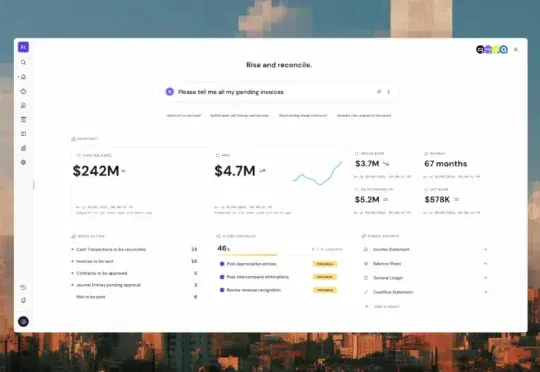Select the second suggested prompt about cash forecast
The height and width of the screenshot is (372, 540).
click(240, 116)
